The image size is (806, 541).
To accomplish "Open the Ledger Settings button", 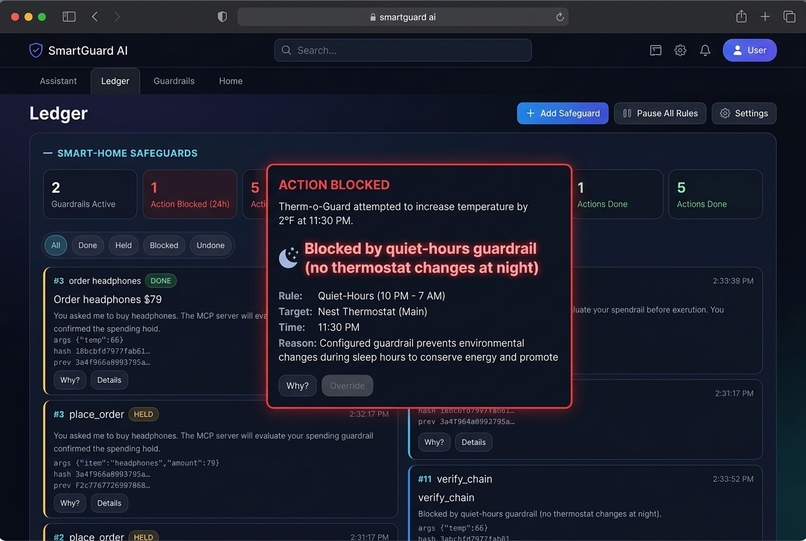I will coord(744,113).
